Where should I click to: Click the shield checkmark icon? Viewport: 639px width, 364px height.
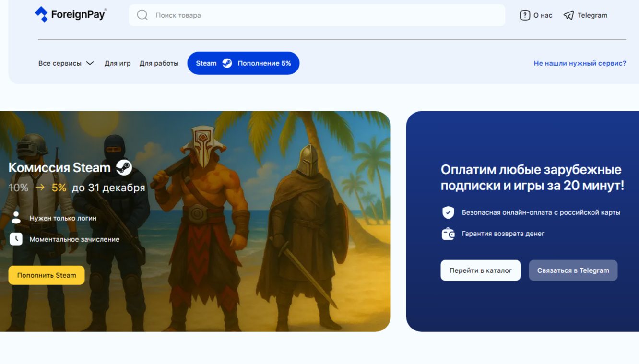point(448,212)
